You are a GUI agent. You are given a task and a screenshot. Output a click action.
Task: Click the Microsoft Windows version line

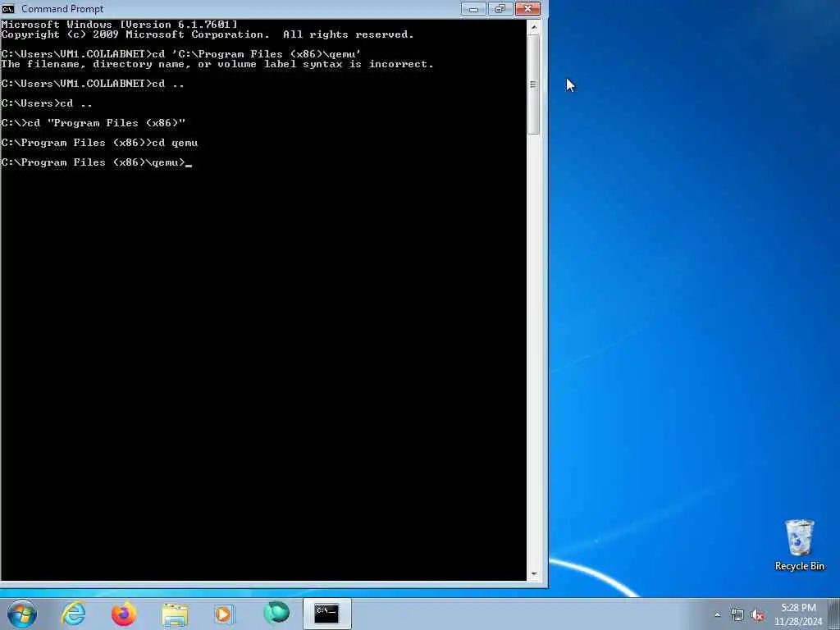pyautogui.click(x=119, y=24)
